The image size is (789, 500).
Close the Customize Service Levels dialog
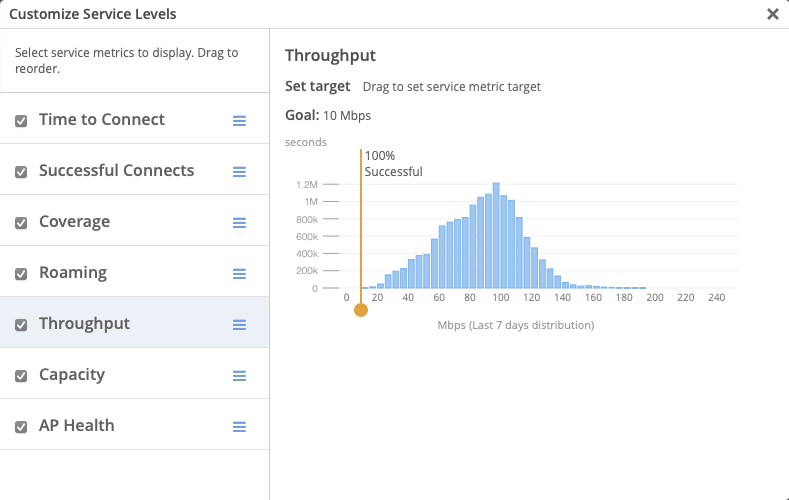tap(772, 14)
